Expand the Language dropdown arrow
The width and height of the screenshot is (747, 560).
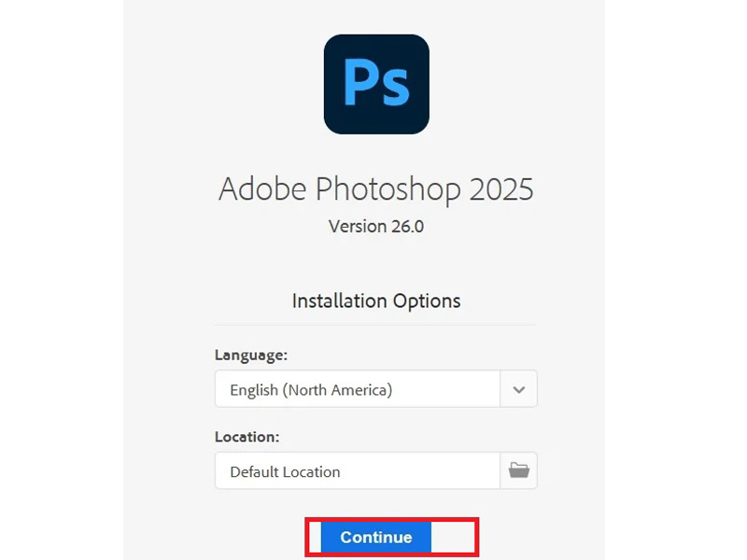[519, 389]
